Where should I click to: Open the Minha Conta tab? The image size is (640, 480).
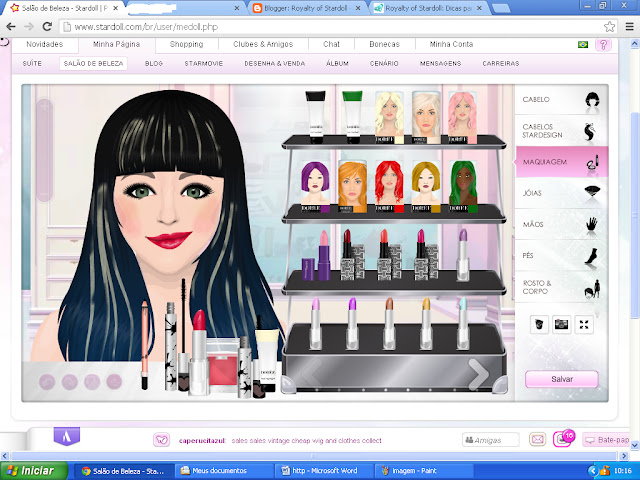click(451, 44)
